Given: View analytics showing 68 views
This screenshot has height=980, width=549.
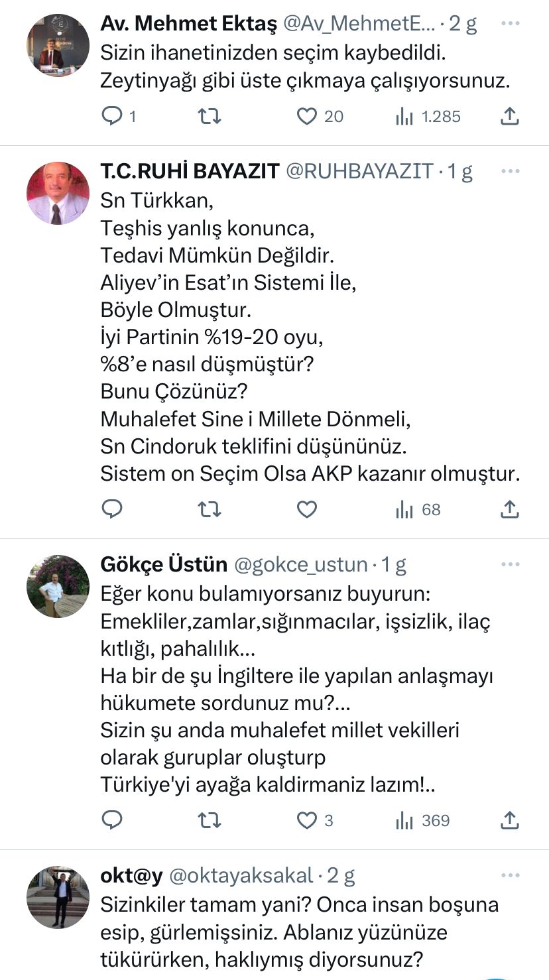Looking at the screenshot, I should pyautogui.click(x=418, y=509).
